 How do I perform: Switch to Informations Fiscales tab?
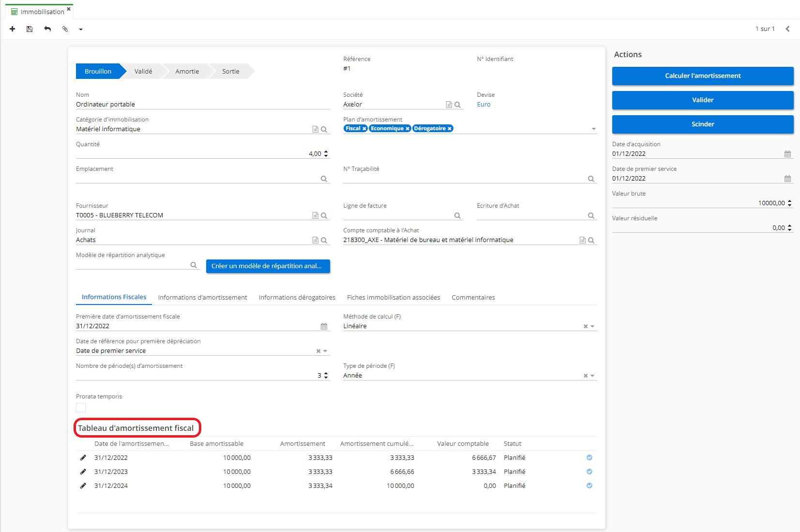(x=114, y=297)
